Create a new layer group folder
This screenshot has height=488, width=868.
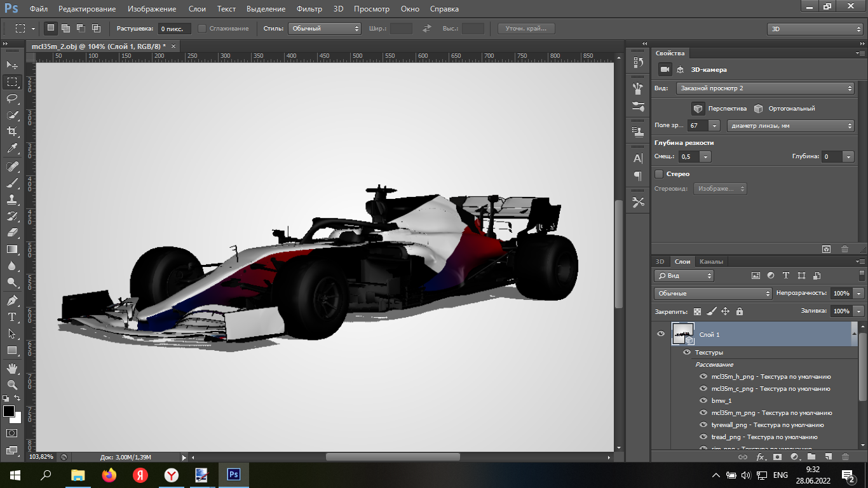(x=811, y=457)
